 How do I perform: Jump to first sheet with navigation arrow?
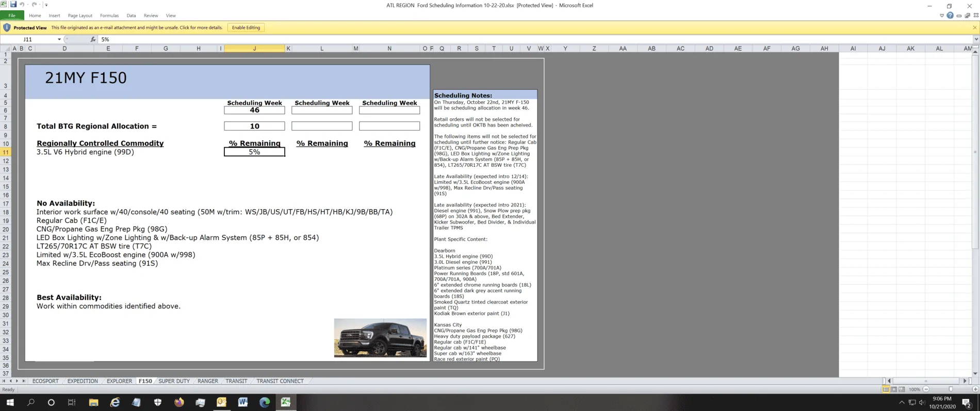(4, 381)
